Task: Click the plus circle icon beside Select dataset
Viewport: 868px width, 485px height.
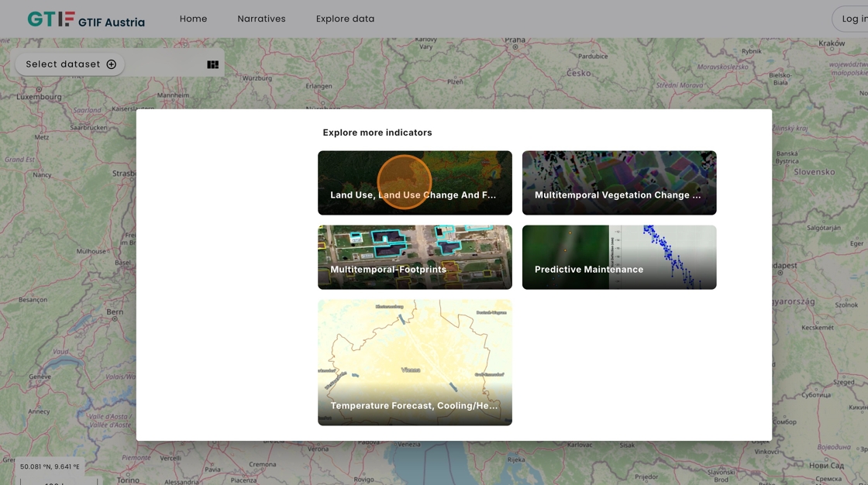Action: click(112, 64)
